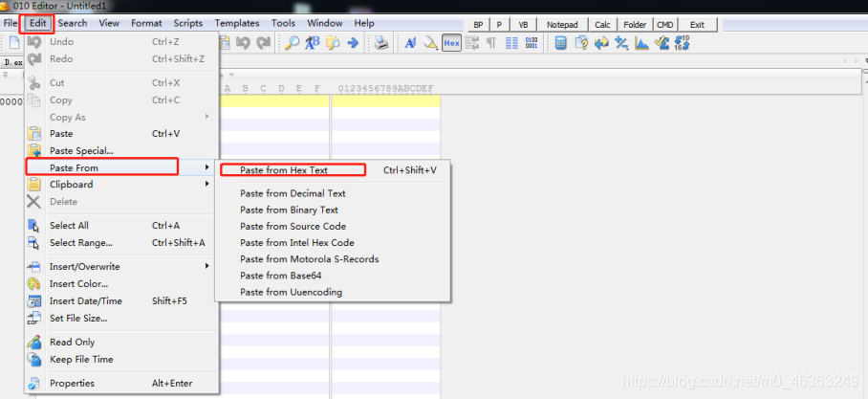Click the Find in Files folder icon

click(333, 43)
